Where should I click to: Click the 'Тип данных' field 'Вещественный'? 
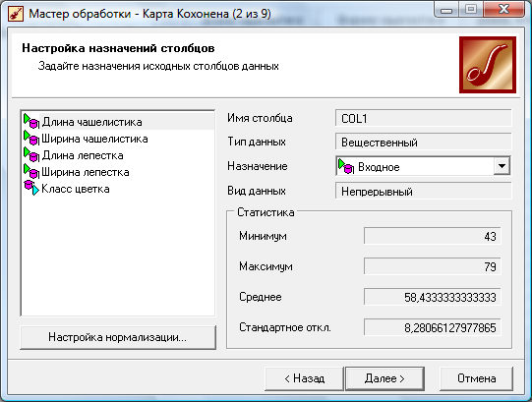[423, 143]
